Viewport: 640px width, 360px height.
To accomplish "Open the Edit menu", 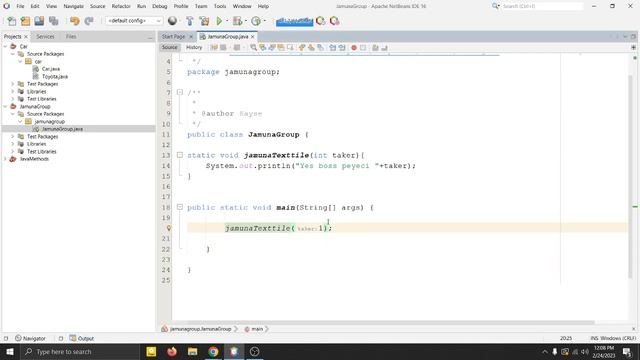I will click(x=35, y=6).
